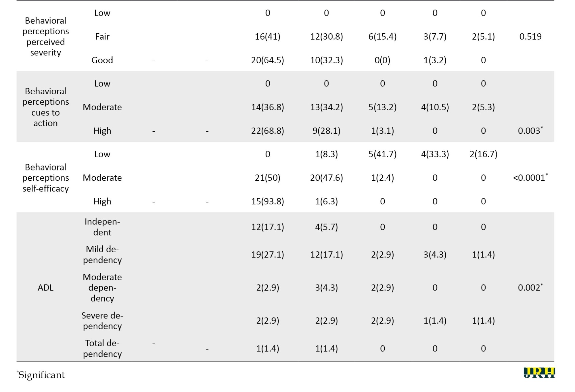
Task: Select the cell showing 5(41.7)
Action: pos(382,154)
